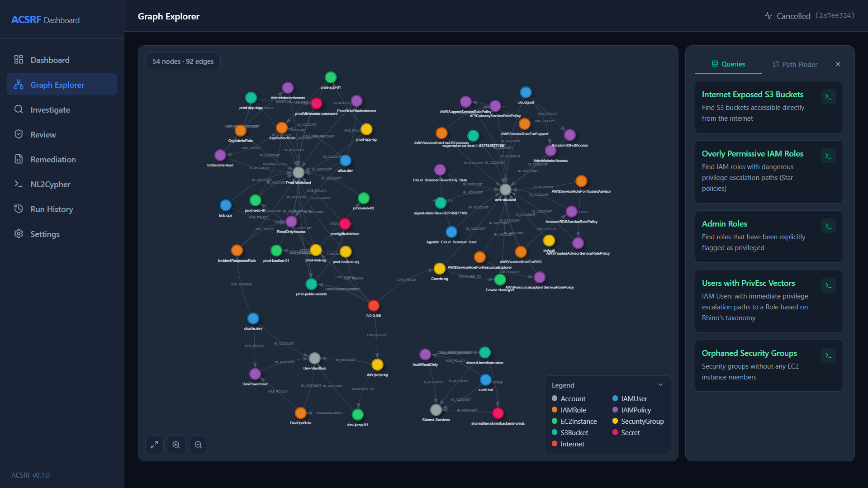868x488 pixels.
Task: Select the prod-app-01 instance node
Action: pyautogui.click(x=331, y=77)
